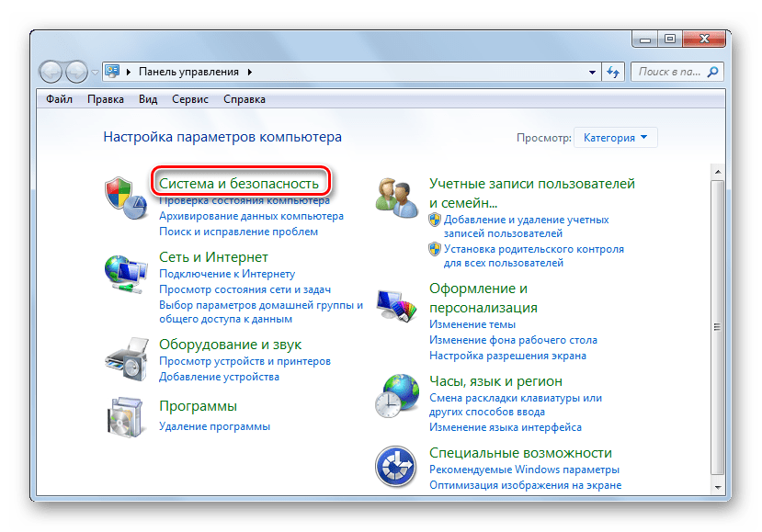The width and height of the screenshot is (762, 532).
Task: Open User Accounts people icon
Action: [x=396, y=198]
